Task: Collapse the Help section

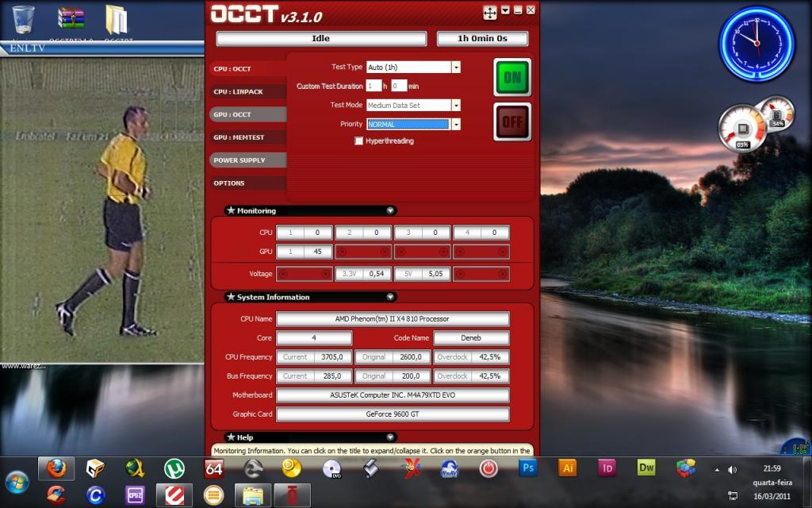Action: click(x=390, y=437)
